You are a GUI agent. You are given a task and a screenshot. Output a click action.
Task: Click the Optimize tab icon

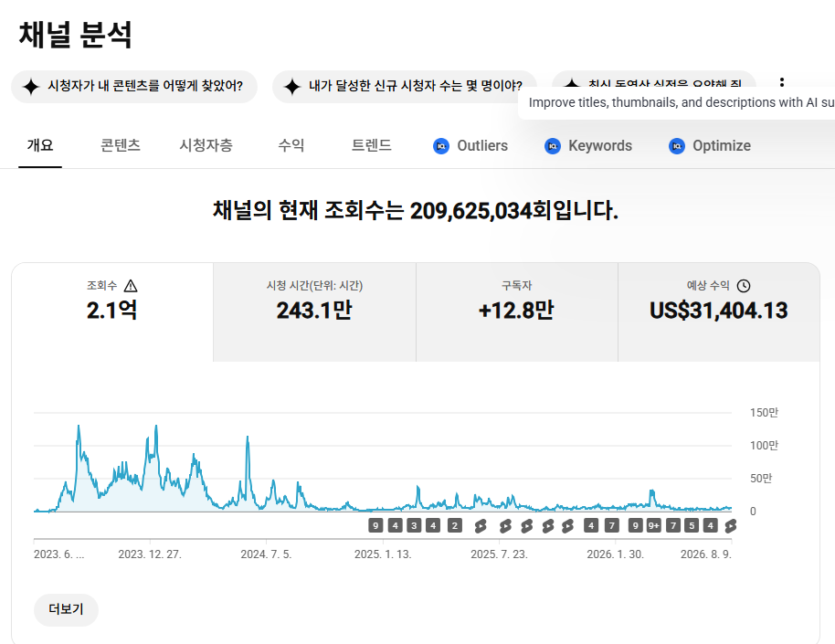click(676, 146)
